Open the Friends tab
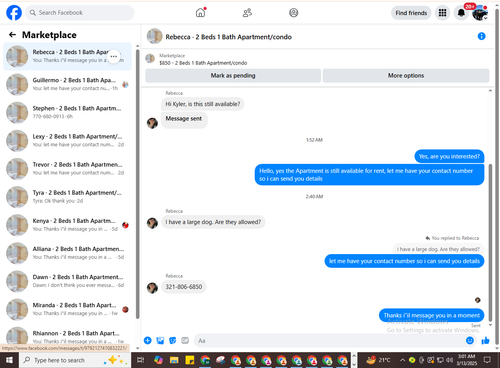 pyautogui.click(x=247, y=13)
